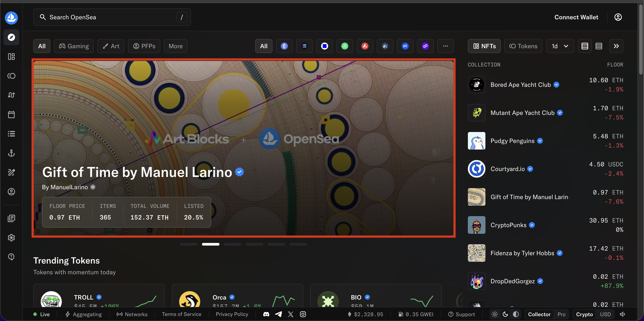Open the Help question mark icon in sidebar

11,257
